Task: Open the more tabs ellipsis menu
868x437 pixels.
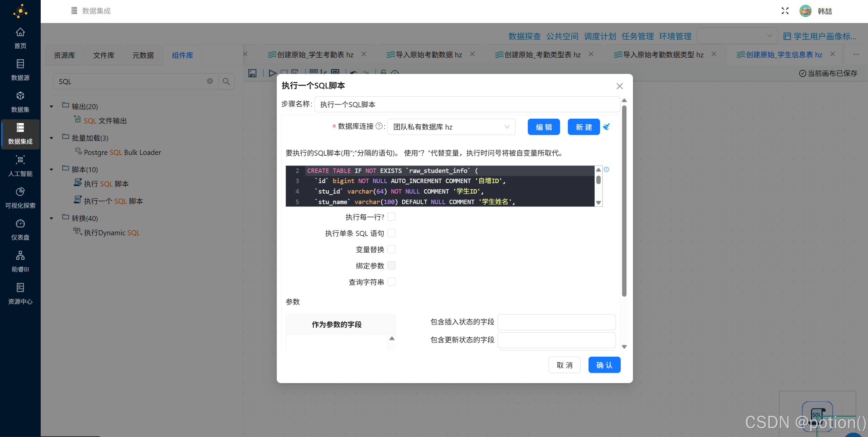Action: 856,54
